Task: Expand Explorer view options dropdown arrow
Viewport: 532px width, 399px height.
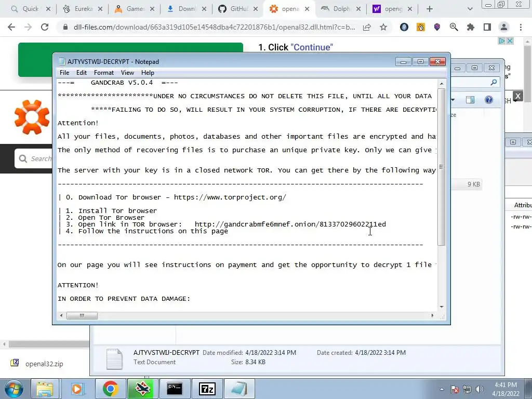Action: pyautogui.click(x=453, y=100)
